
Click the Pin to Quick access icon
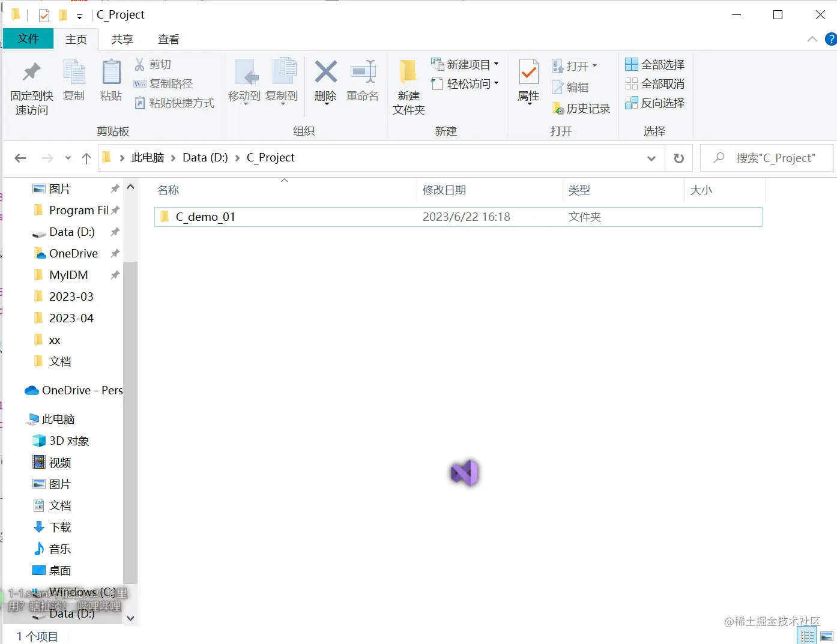pos(31,73)
